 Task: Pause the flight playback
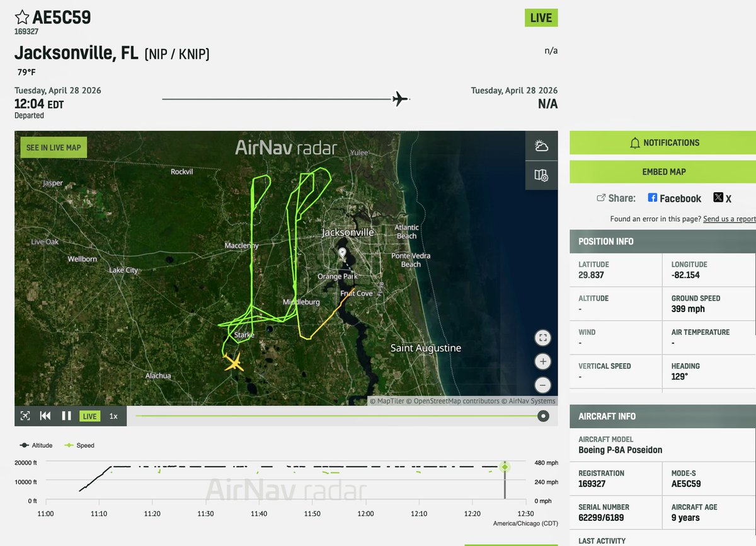[x=66, y=416]
